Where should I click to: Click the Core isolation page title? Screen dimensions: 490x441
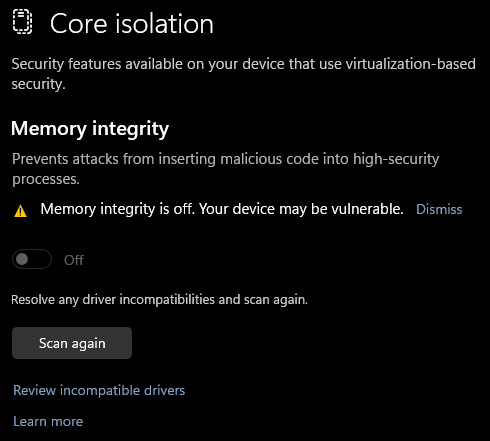point(132,24)
